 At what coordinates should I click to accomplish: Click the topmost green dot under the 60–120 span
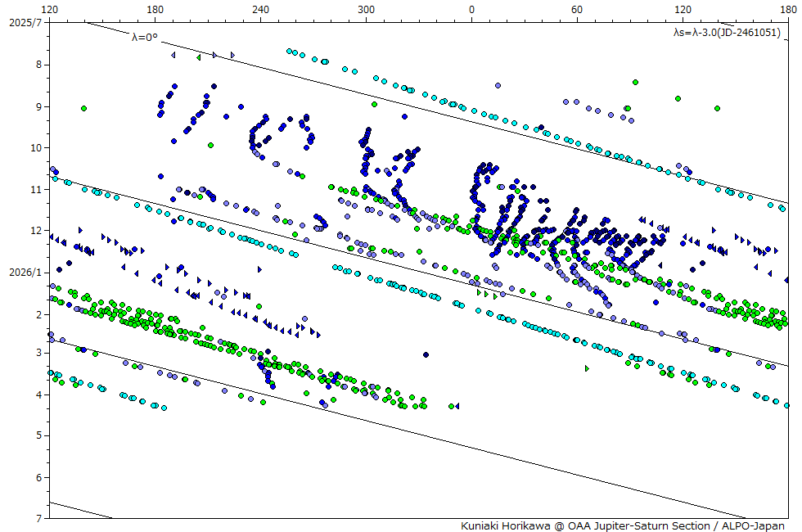pos(635,82)
